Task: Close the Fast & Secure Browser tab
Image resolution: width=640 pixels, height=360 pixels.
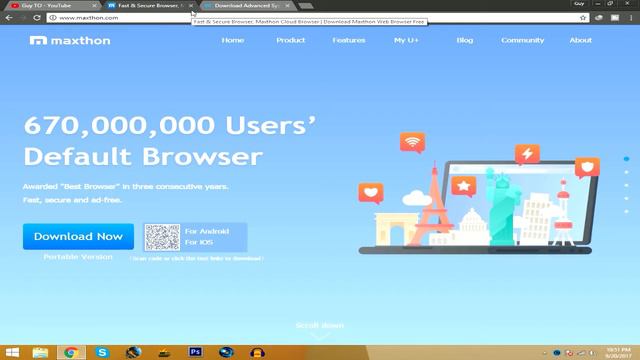Action: point(191,6)
